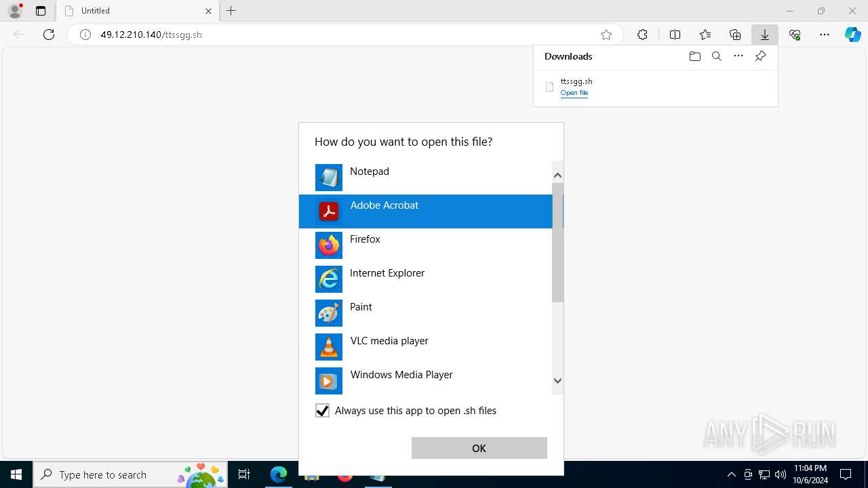Search downloads with magnifier icon
The image size is (868, 488).
(x=716, y=56)
